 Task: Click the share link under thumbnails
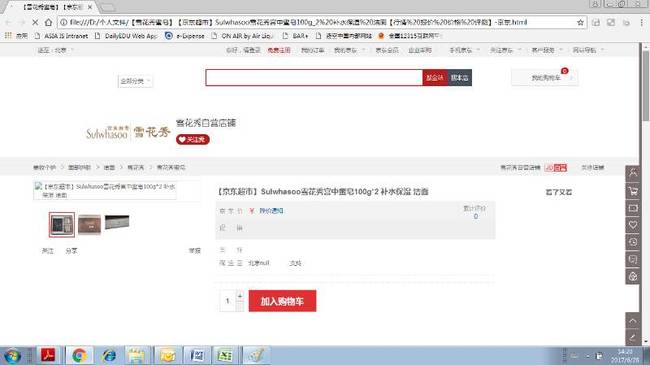[x=71, y=251]
